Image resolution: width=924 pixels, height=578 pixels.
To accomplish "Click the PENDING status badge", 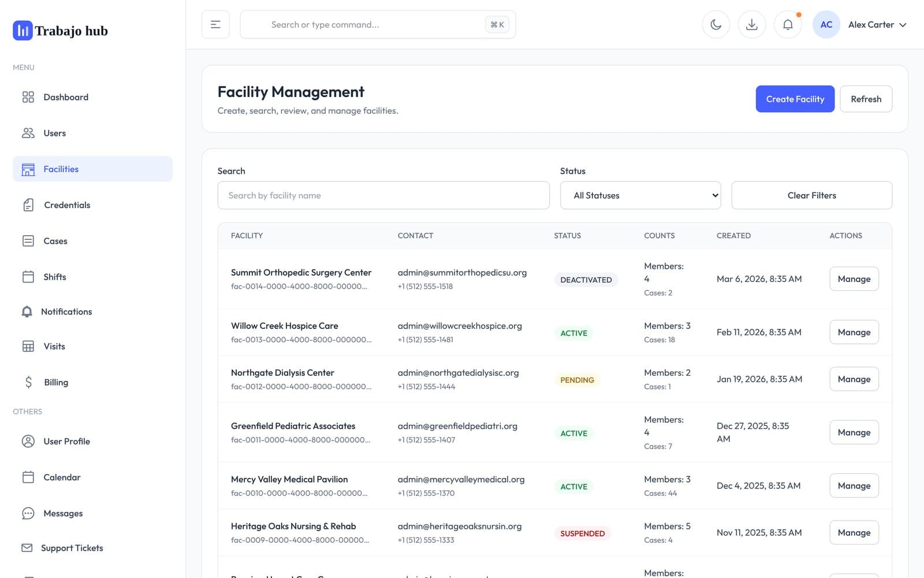I will click(577, 380).
